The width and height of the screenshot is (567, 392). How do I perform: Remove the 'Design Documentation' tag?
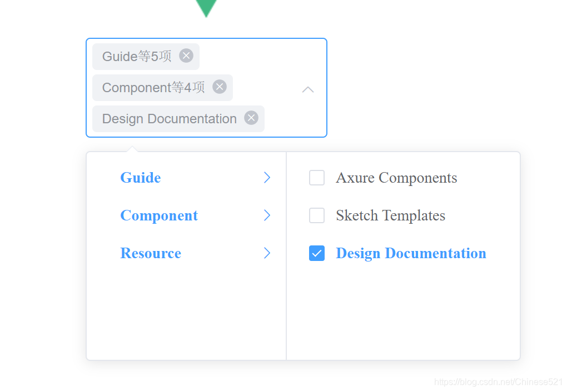click(251, 118)
